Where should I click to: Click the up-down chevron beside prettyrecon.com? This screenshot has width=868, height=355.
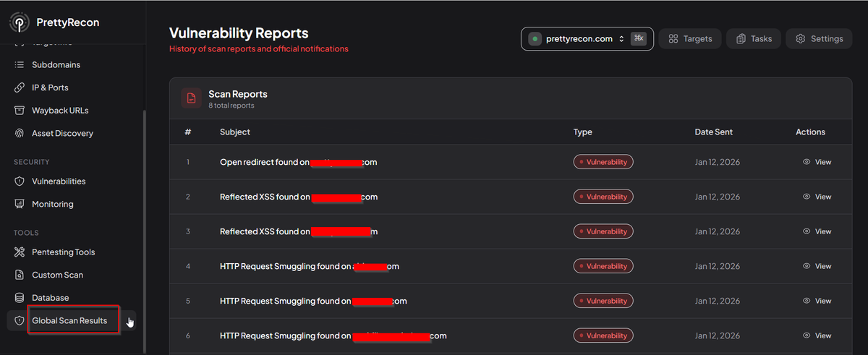621,39
